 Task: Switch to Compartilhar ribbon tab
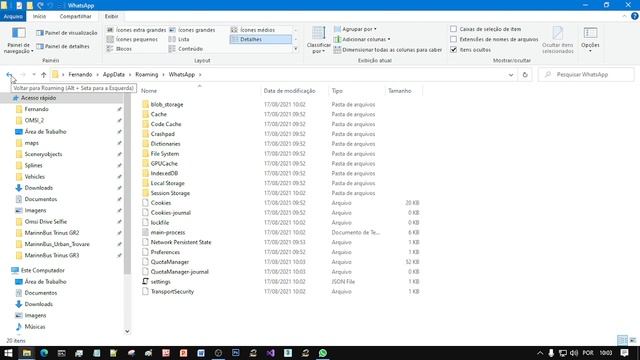coord(76,16)
